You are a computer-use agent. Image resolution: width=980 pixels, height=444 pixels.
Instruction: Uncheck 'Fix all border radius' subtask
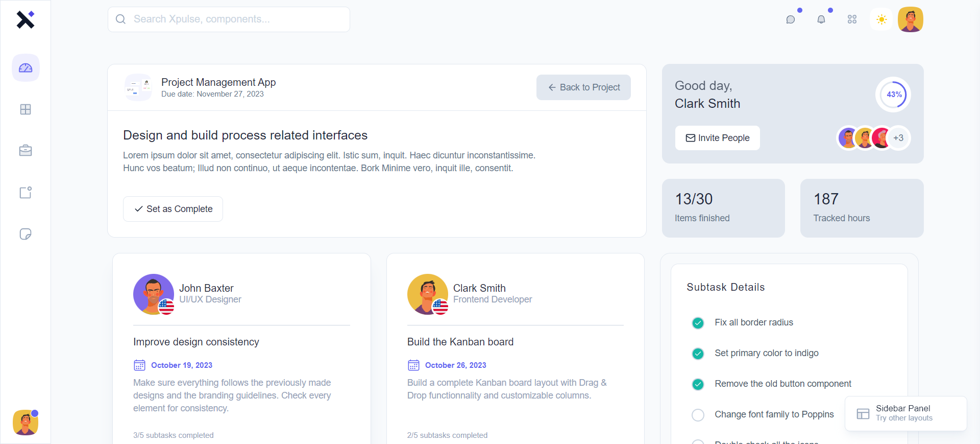click(x=698, y=323)
